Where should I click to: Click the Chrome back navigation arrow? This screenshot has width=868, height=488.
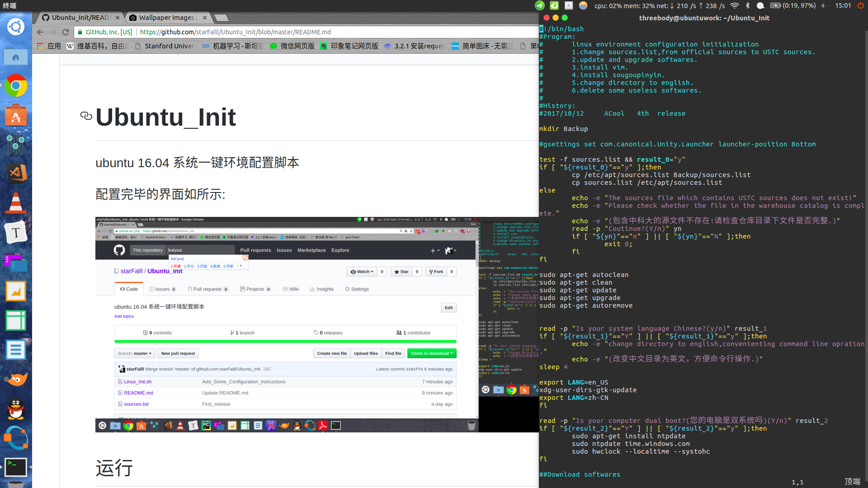pos(40,32)
